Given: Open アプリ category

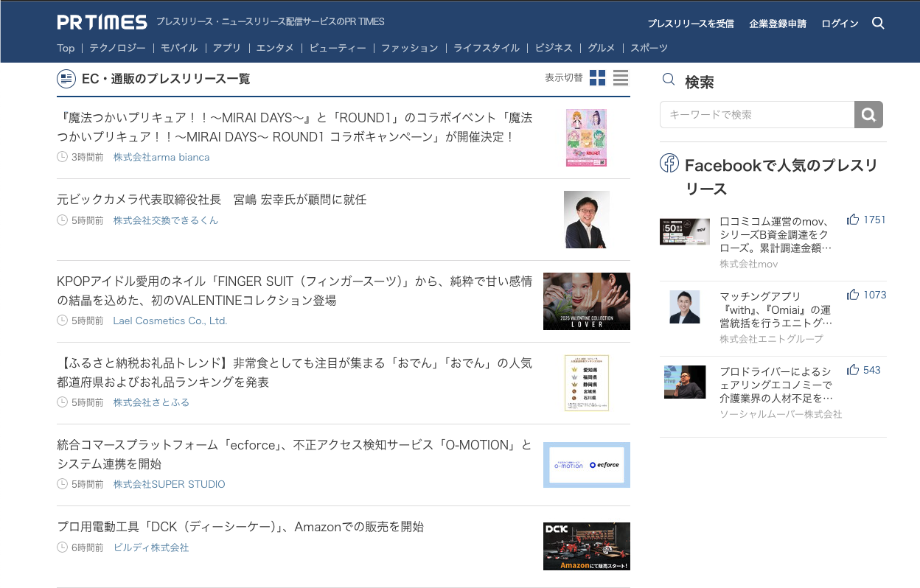Looking at the screenshot, I should click(x=227, y=48).
